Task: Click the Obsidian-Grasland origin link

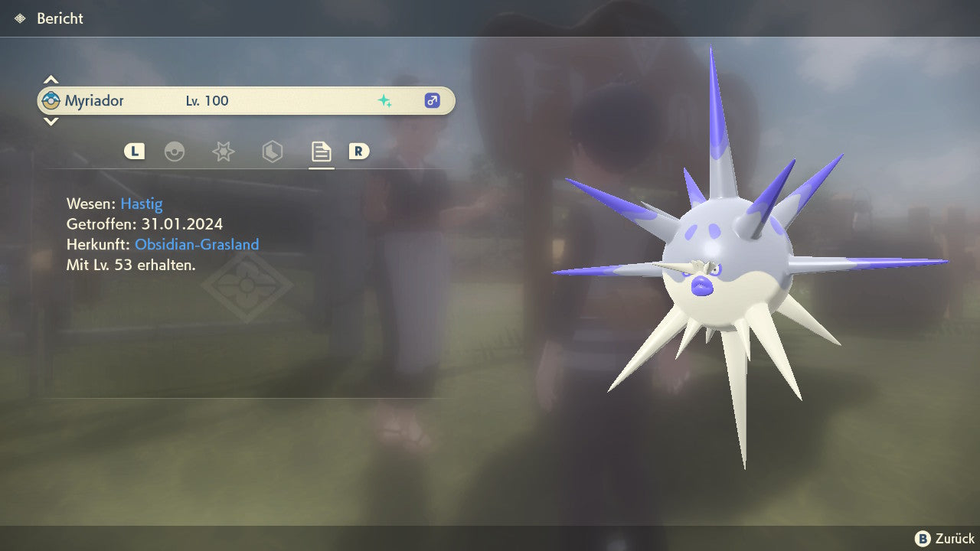Action: (197, 245)
